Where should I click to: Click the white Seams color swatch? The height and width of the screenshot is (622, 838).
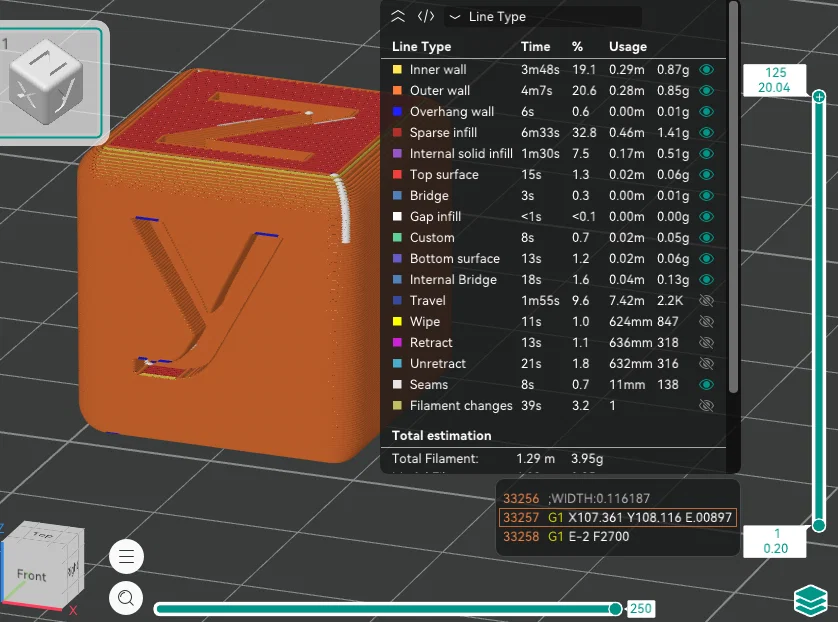(x=397, y=385)
